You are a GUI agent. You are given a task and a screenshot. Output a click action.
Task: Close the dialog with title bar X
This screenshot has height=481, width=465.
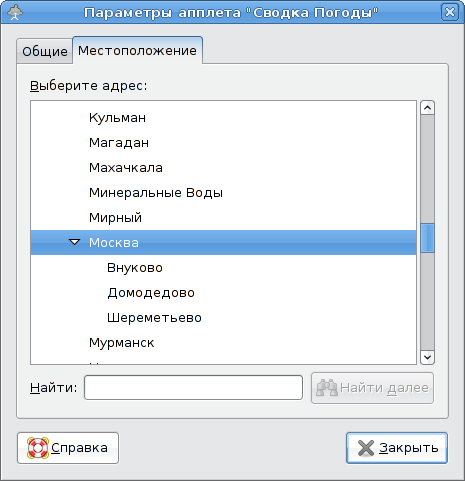pos(450,12)
